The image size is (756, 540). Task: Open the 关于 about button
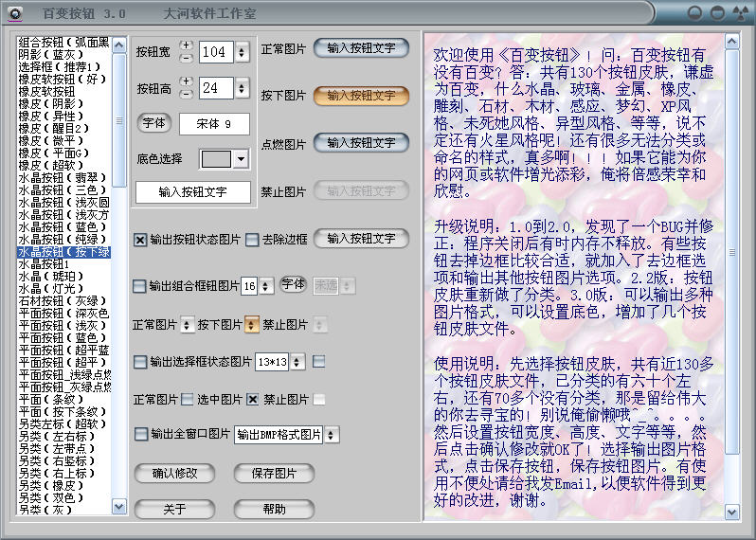[x=174, y=509]
